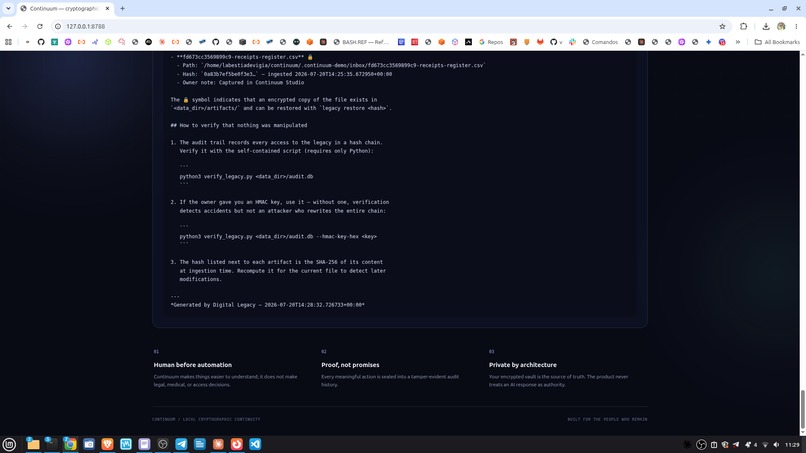The width and height of the screenshot is (806, 453).
Task: Open a new browser tab
Action: (x=122, y=8)
